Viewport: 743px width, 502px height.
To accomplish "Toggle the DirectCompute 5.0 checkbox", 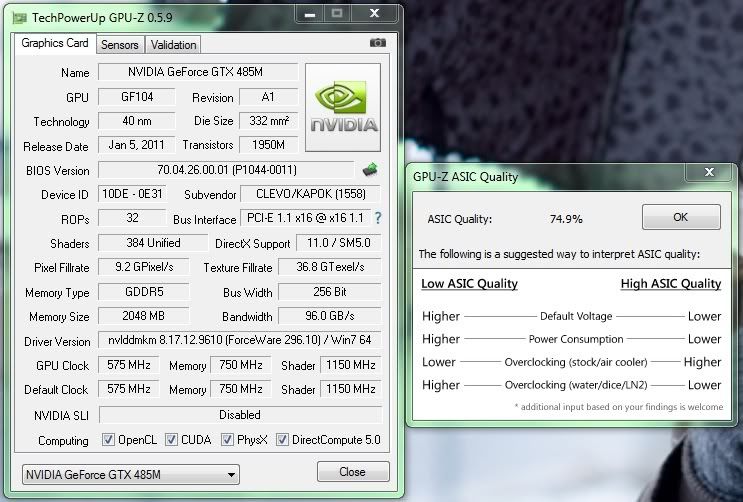I will 282,439.
